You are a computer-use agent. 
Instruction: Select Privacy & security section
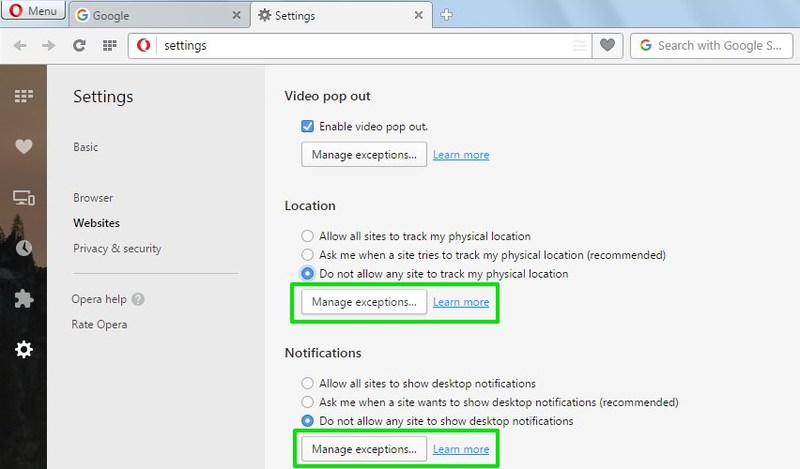[x=117, y=249]
